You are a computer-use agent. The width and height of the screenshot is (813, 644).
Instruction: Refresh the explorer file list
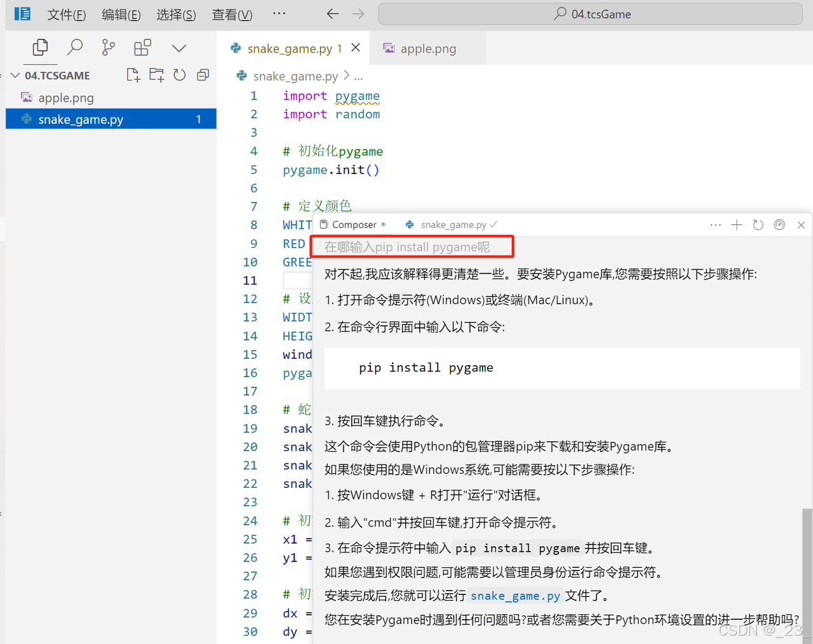coord(180,75)
